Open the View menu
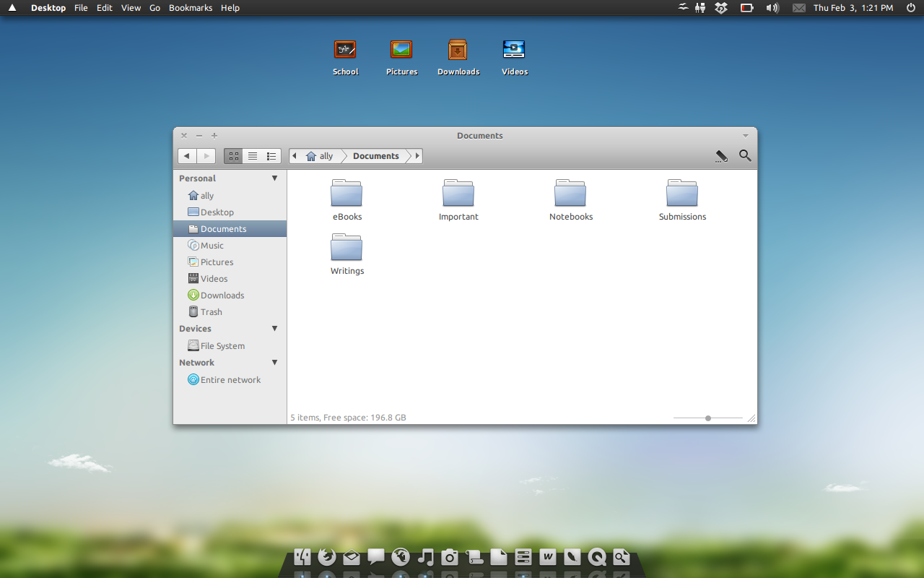The width and height of the screenshot is (924, 578). 131,8
